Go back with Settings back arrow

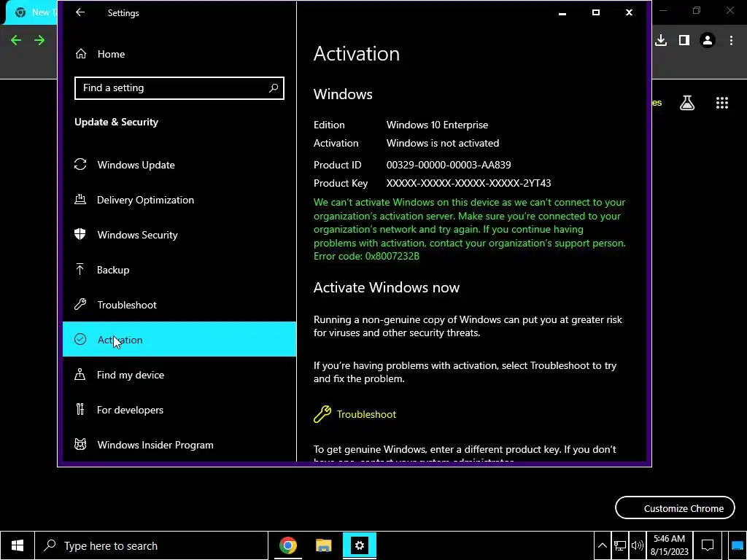80,13
